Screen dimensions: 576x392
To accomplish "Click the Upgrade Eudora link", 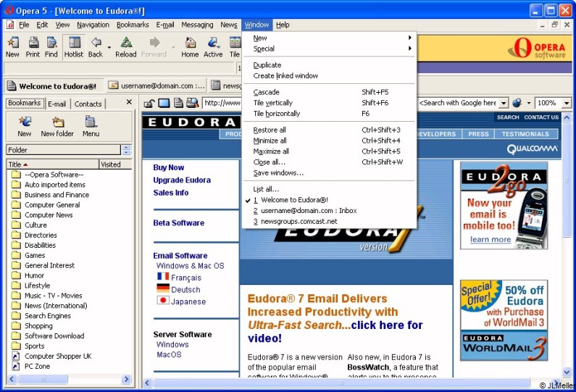I will click(182, 180).
